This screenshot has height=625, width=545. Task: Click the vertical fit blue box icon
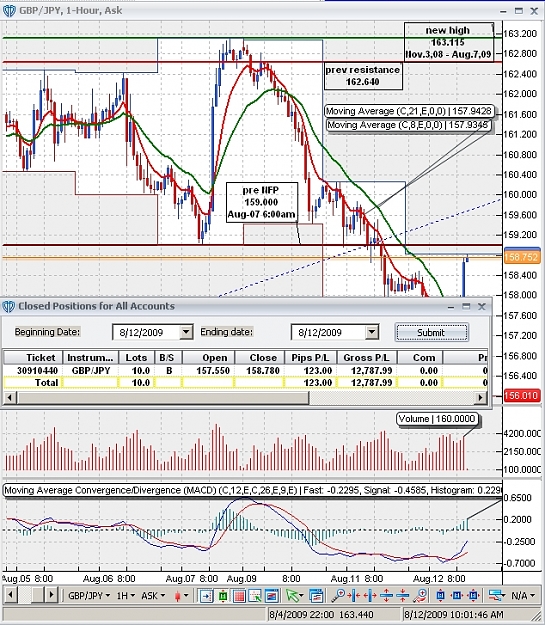pos(441,596)
